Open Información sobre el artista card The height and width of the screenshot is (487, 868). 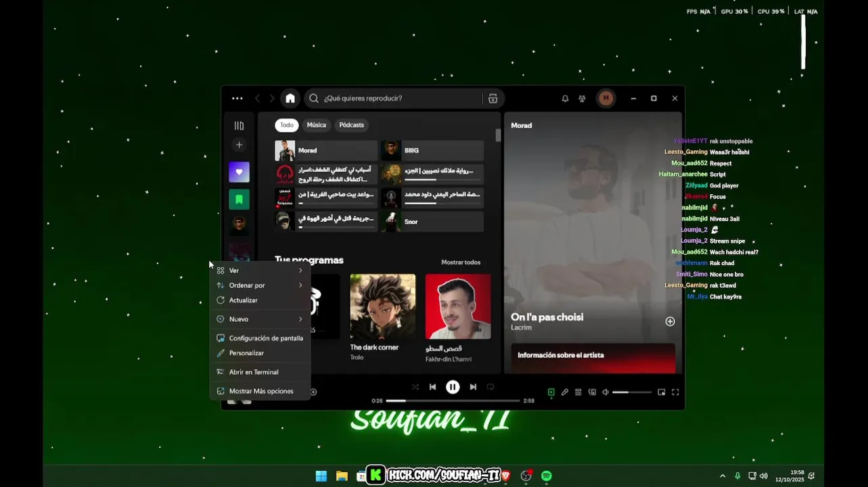[593, 358]
